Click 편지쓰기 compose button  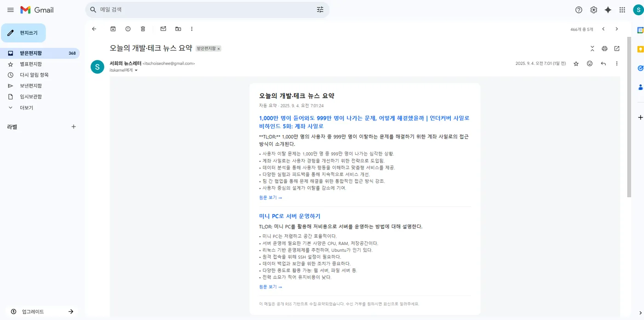pyautogui.click(x=23, y=33)
